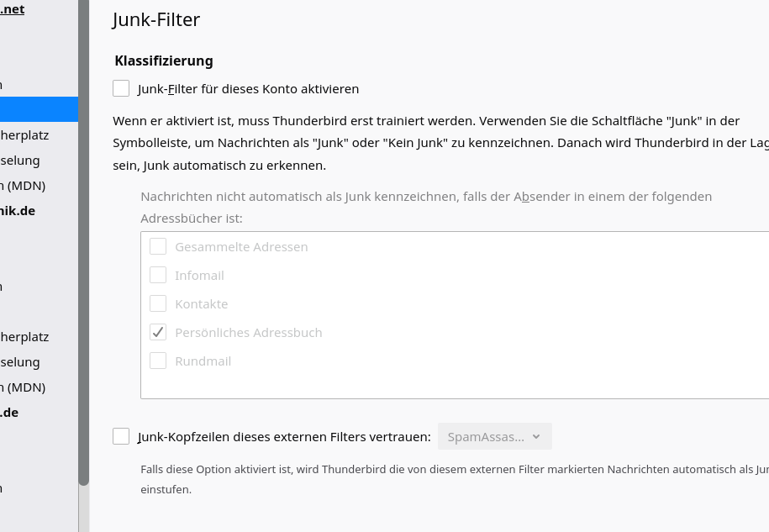Click the highlighted Junk-Filter sidebar entry

tap(38, 109)
